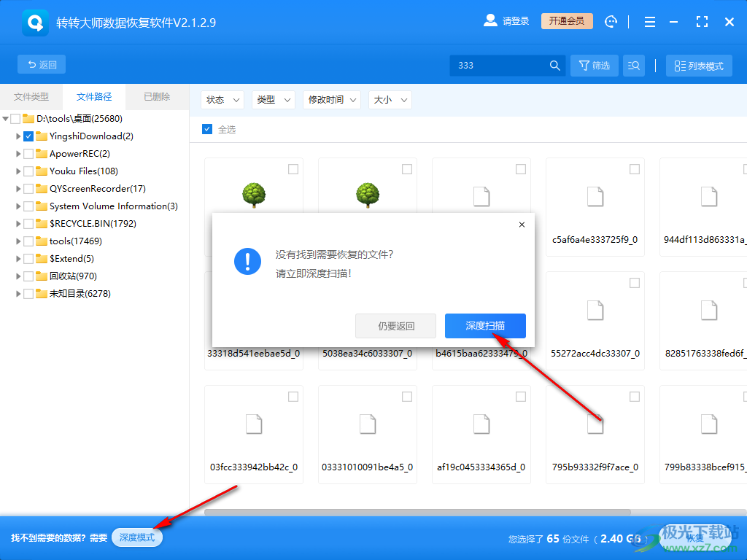
Task: Click the 深度模式 button
Action: pos(137,537)
